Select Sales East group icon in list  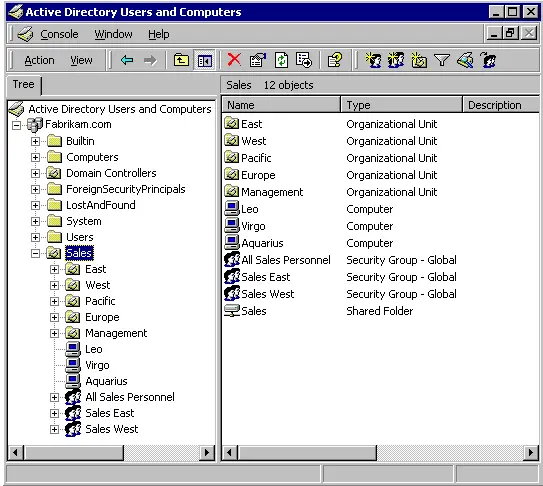[x=232, y=276]
